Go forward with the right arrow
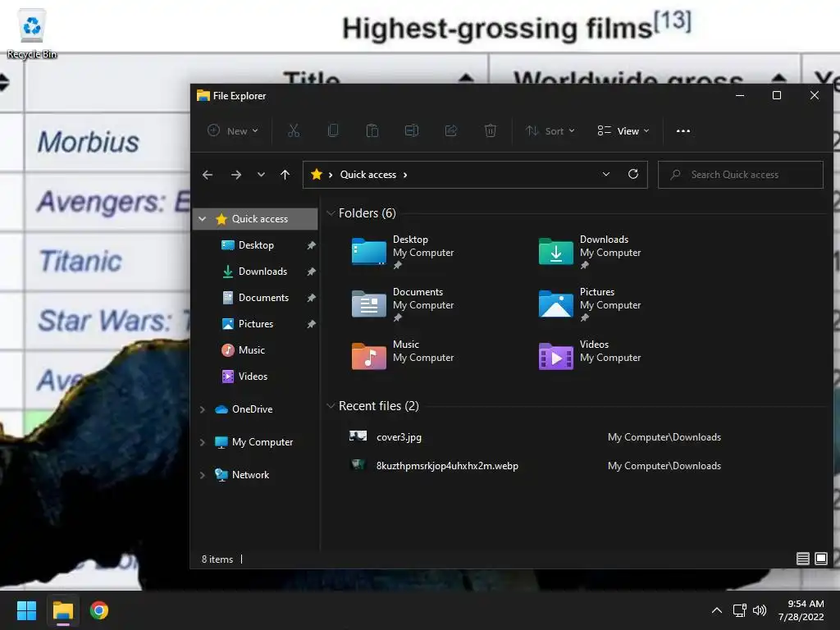Viewport: 840px width, 630px height. click(x=235, y=175)
